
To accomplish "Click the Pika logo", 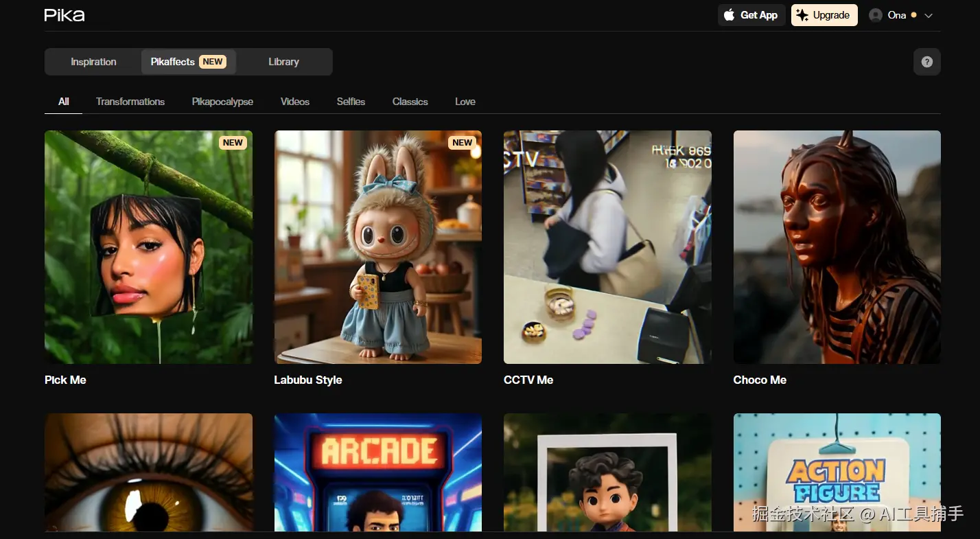I will point(65,15).
